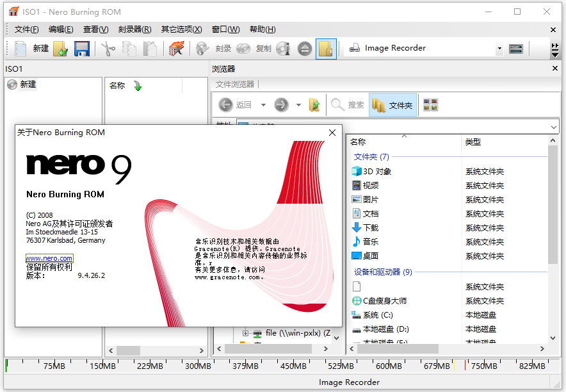
Task: Click the Open compilation folder icon
Action: pos(60,49)
